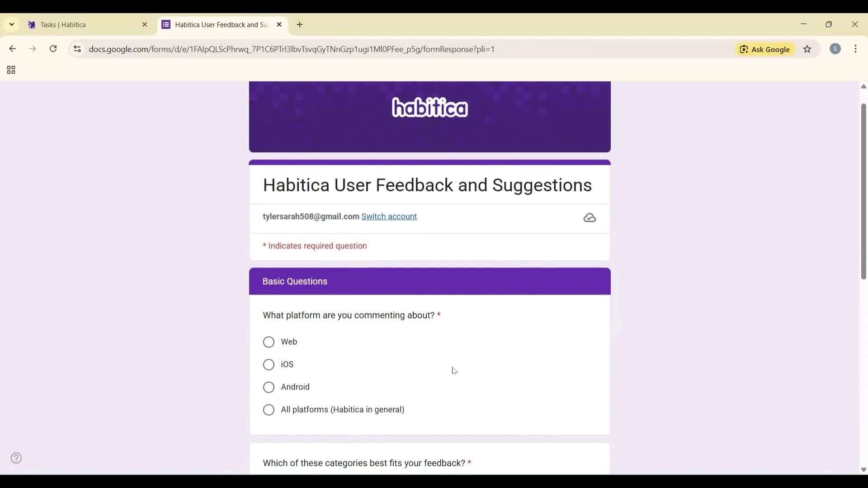868x488 pixels.
Task: Reload the current page
Action: point(53,49)
